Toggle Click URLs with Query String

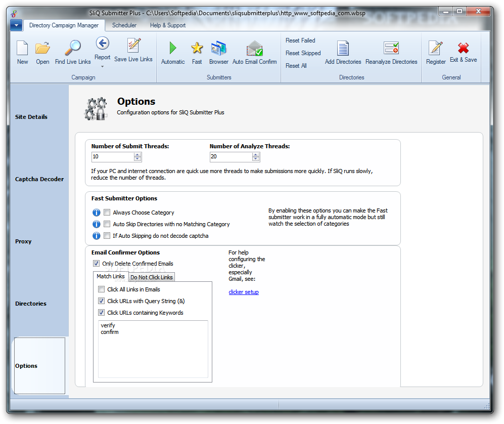(x=101, y=301)
